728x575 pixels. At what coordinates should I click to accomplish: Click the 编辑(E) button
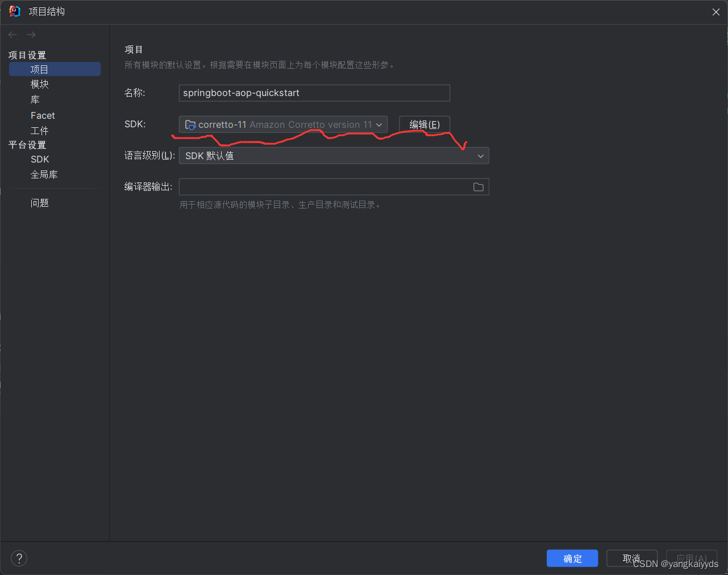click(x=425, y=124)
